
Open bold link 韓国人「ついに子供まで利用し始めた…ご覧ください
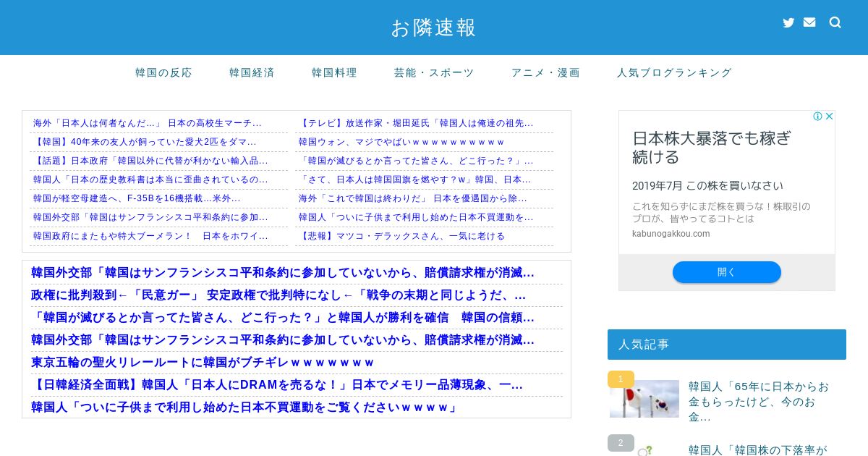[x=244, y=408]
